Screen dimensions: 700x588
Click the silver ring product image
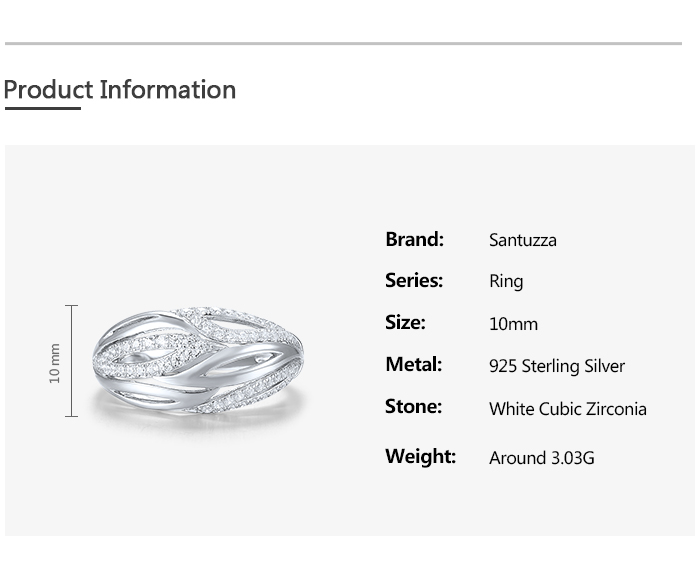tap(199, 361)
